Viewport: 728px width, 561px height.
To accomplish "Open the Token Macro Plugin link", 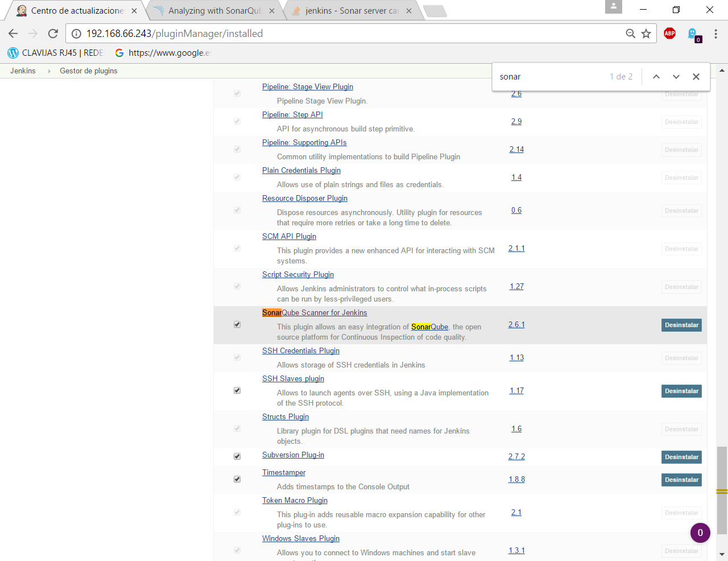I will [x=295, y=501].
